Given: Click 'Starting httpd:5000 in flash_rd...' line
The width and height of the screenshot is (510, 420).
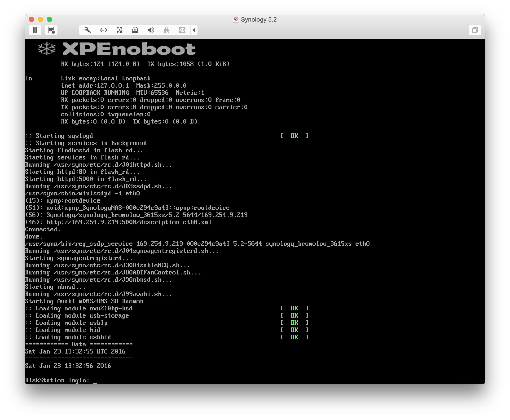Looking at the screenshot, I should (86, 179).
